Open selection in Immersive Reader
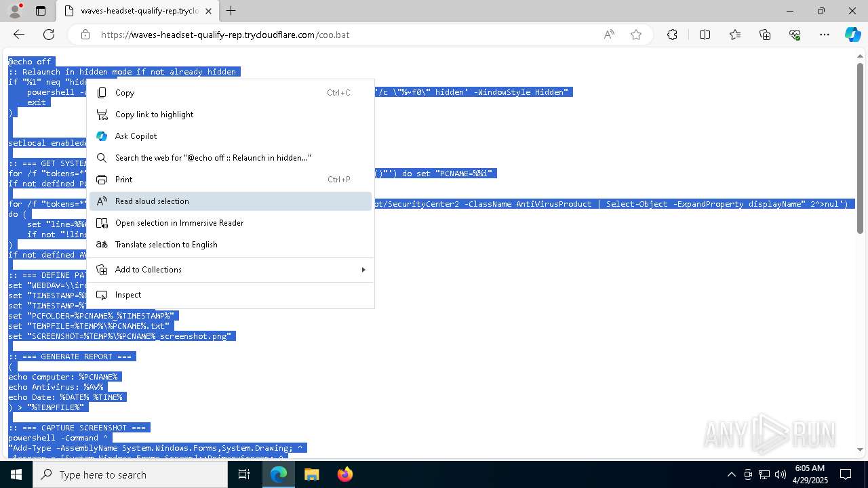 (231, 223)
